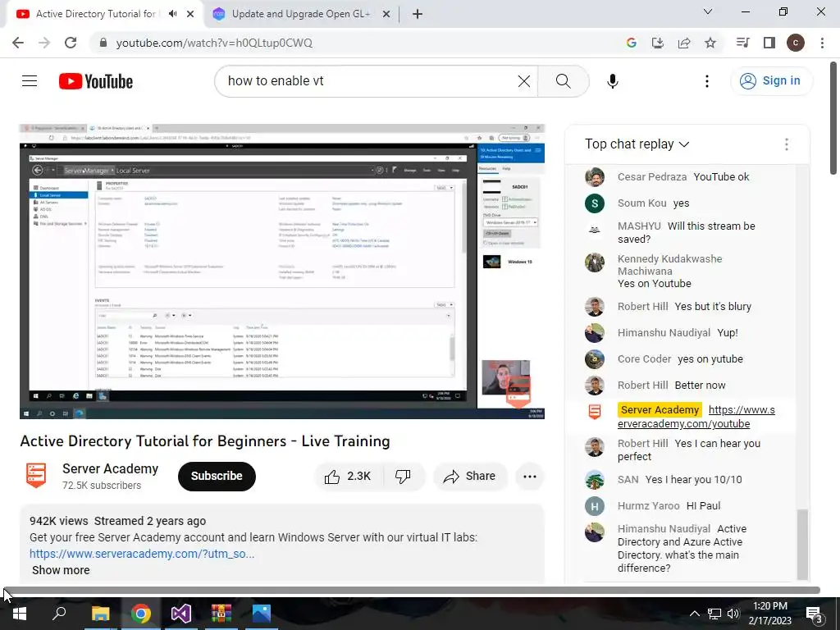Open the Photos app from taskbar

262,614
